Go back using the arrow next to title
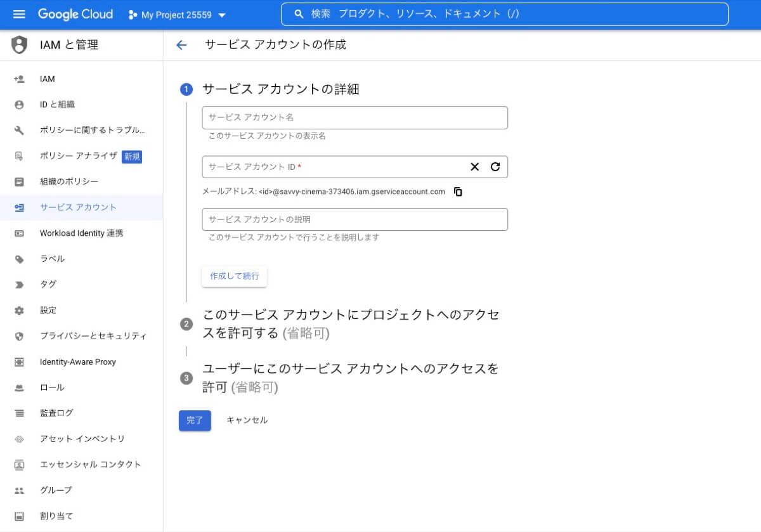Screen dimensions: 761x532 click(x=181, y=44)
